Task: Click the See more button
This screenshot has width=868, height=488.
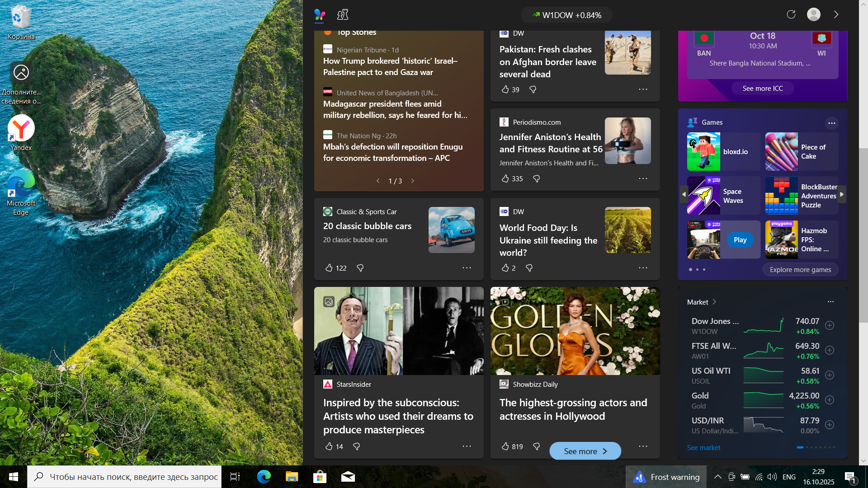Action: pyautogui.click(x=585, y=451)
